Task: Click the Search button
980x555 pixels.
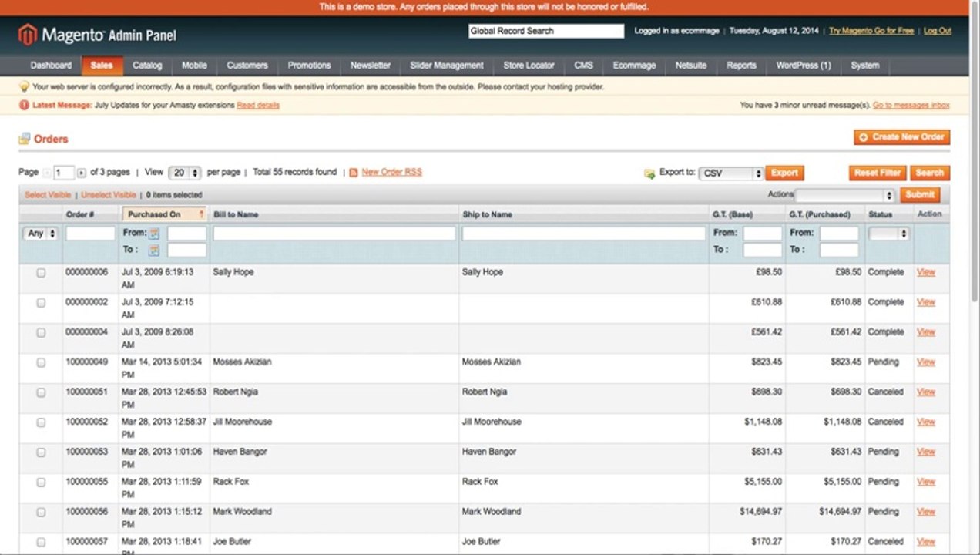Action: [x=930, y=173]
